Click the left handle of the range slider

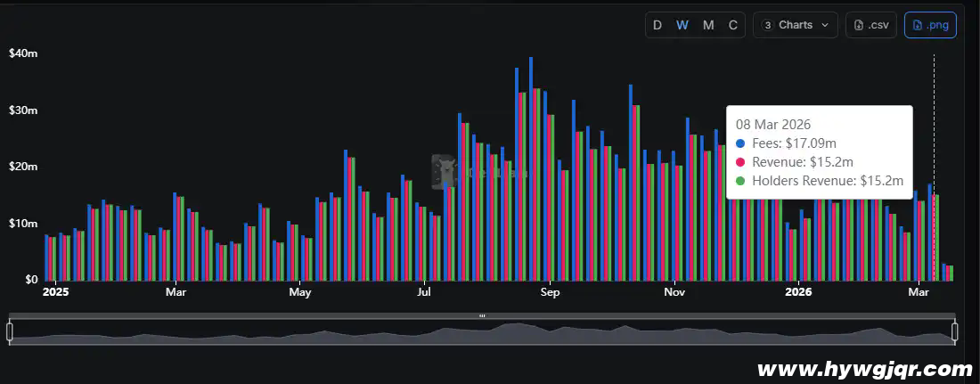pos(10,332)
